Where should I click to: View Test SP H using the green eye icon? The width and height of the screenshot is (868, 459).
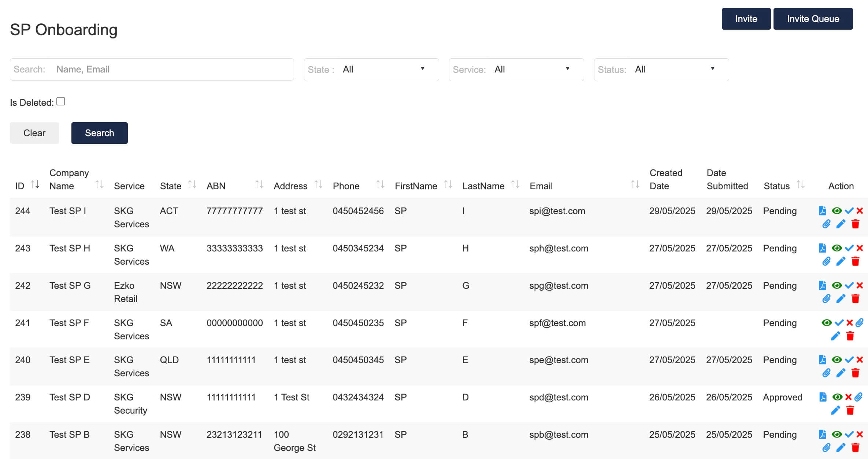[837, 248]
